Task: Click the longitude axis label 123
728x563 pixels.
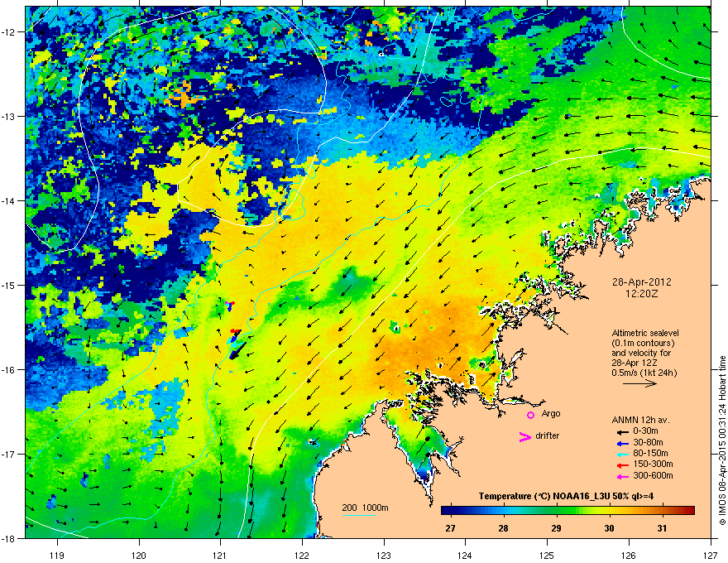Action: (384, 555)
